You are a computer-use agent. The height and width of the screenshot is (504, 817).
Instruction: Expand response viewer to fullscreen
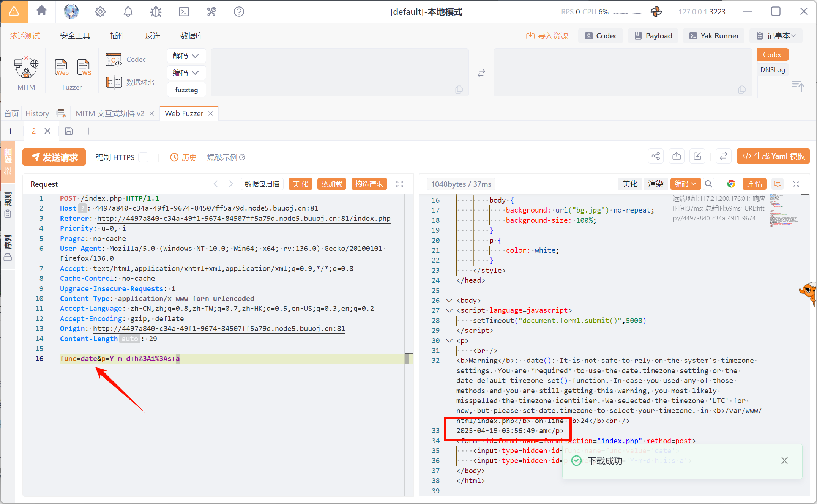[796, 184]
